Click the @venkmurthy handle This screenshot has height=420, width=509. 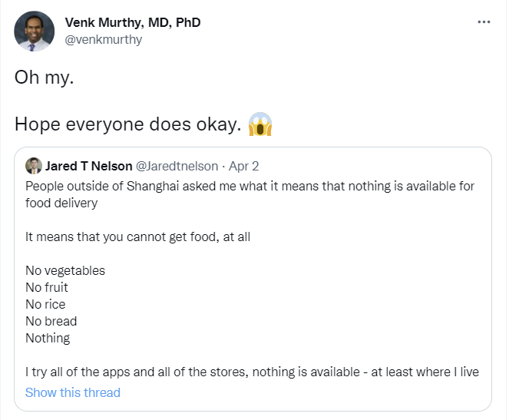pos(104,39)
